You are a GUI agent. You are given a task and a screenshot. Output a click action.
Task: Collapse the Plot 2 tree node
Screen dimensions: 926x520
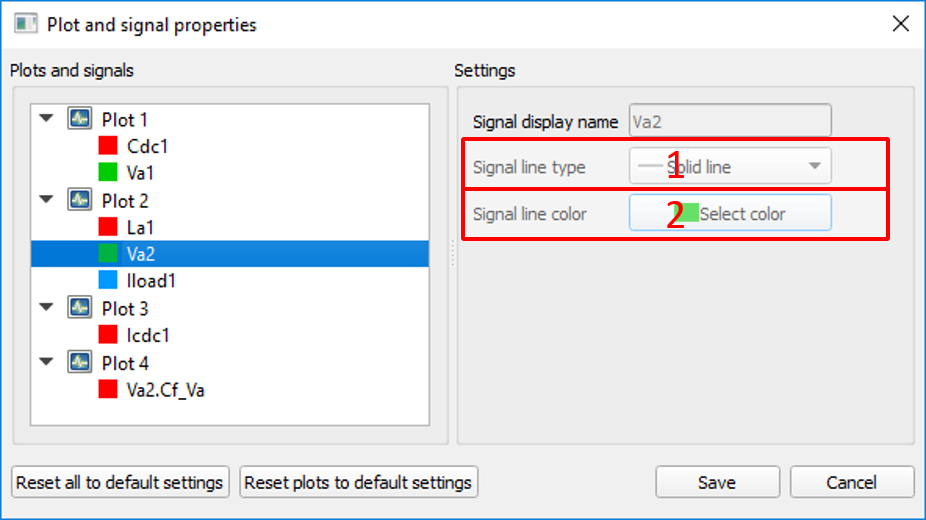click(x=46, y=200)
